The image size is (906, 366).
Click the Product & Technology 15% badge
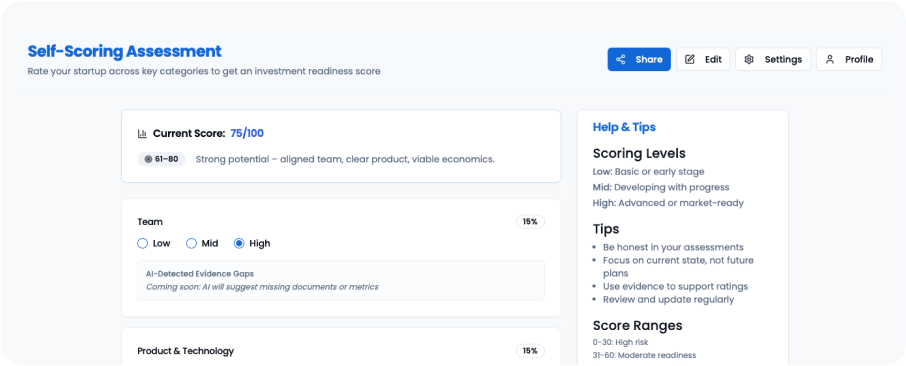click(530, 351)
